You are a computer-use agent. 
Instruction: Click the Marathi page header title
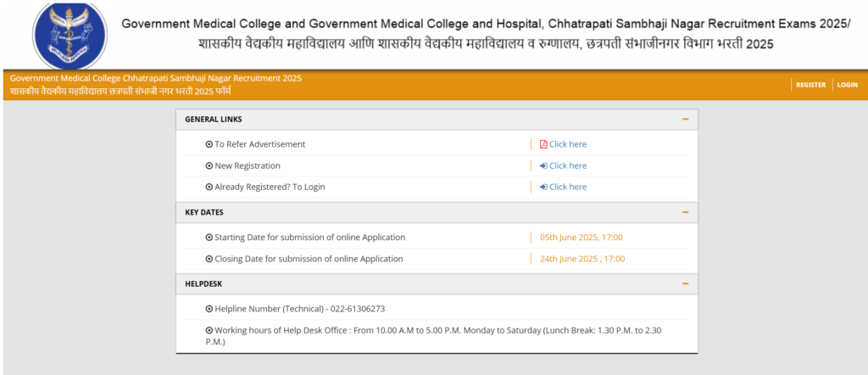(x=486, y=44)
